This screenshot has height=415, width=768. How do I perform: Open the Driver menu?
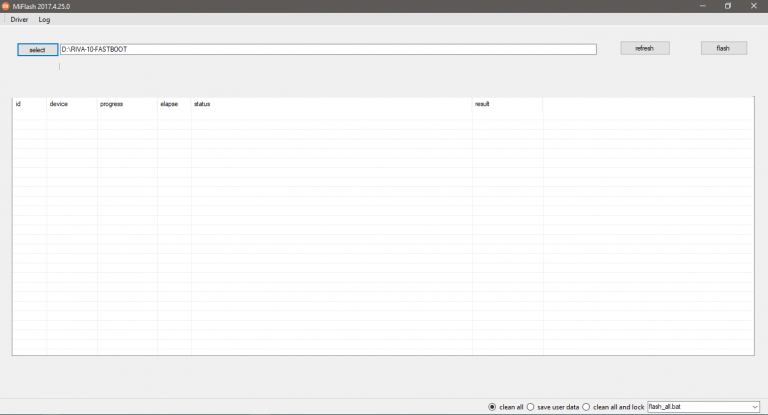tap(19, 20)
